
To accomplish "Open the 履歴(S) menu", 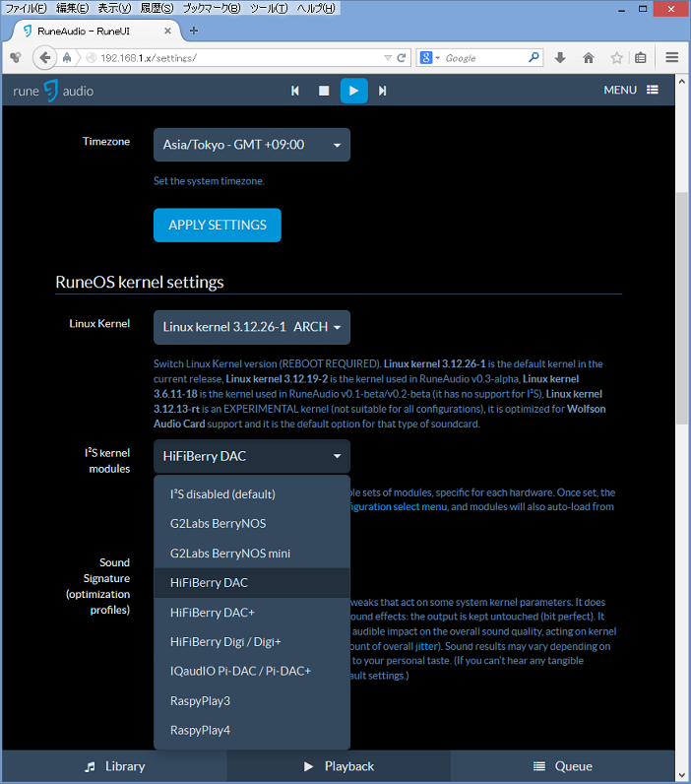I will [x=157, y=8].
